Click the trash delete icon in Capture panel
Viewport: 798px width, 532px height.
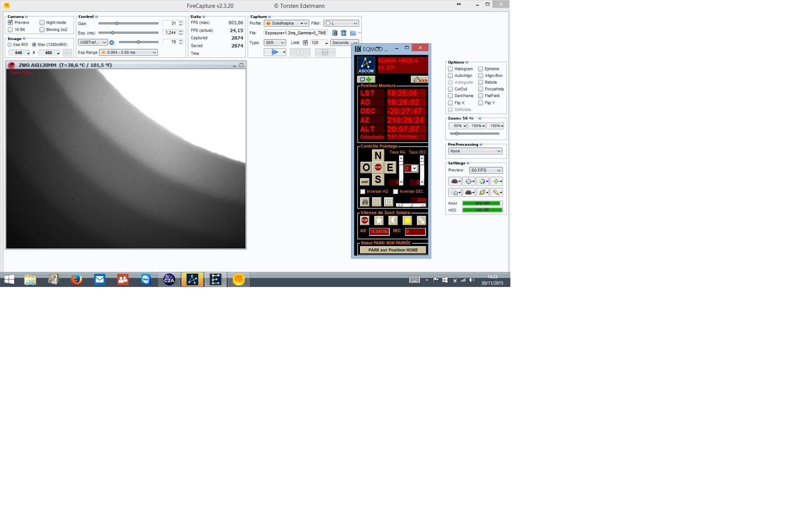click(344, 33)
